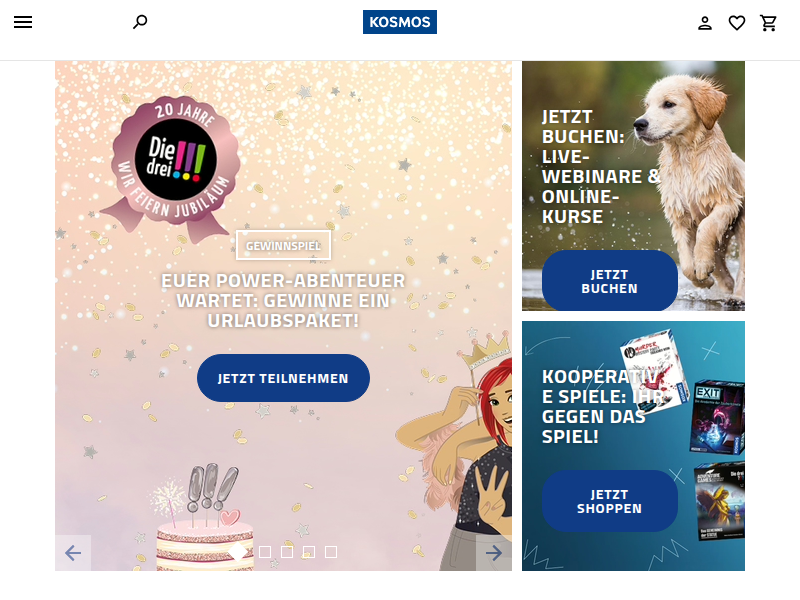Image resolution: width=800 pixels, height=600 pixels.
Task: Go to home via KOSMOS logo
Action: pyautogui.click(x=399, y=22)
